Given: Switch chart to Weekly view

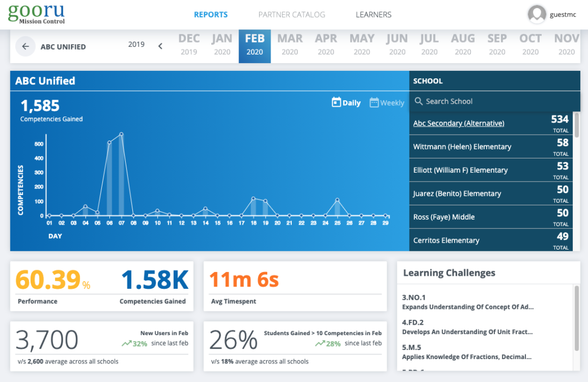Looking at the screenshot, I should pos(387,102).
